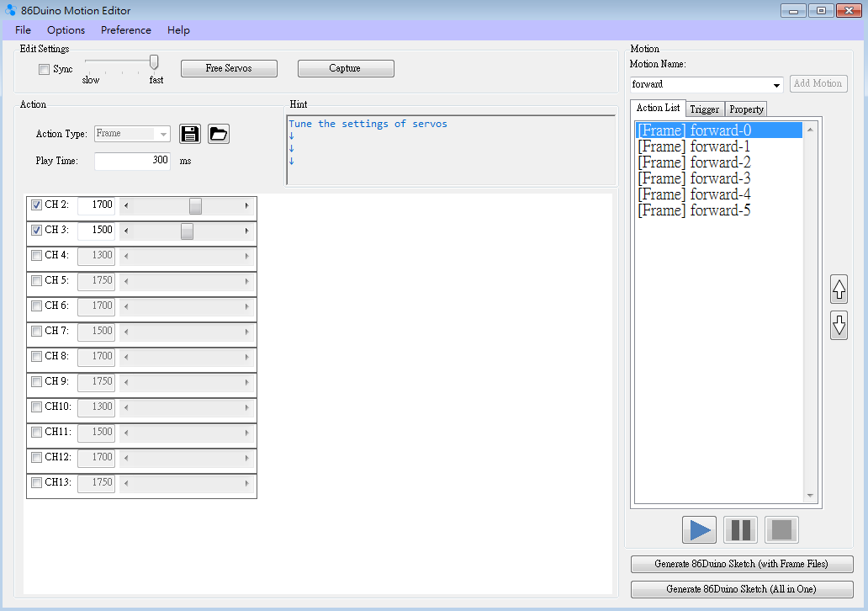Viewport: 868px width, 611px height.
Task: Click the CH 2 slider thumb
Action: 195,205
